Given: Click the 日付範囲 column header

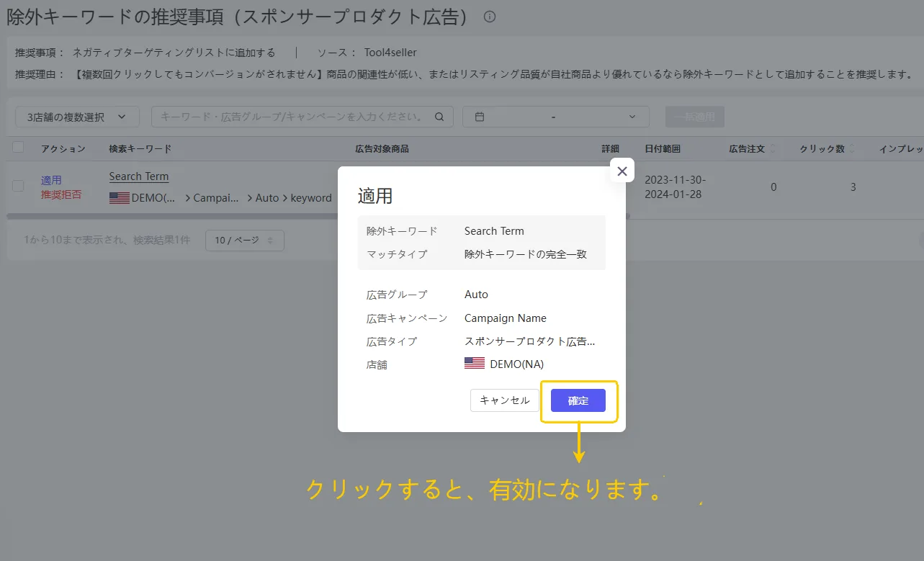Looking at the screenshot, I should [663, 149].
